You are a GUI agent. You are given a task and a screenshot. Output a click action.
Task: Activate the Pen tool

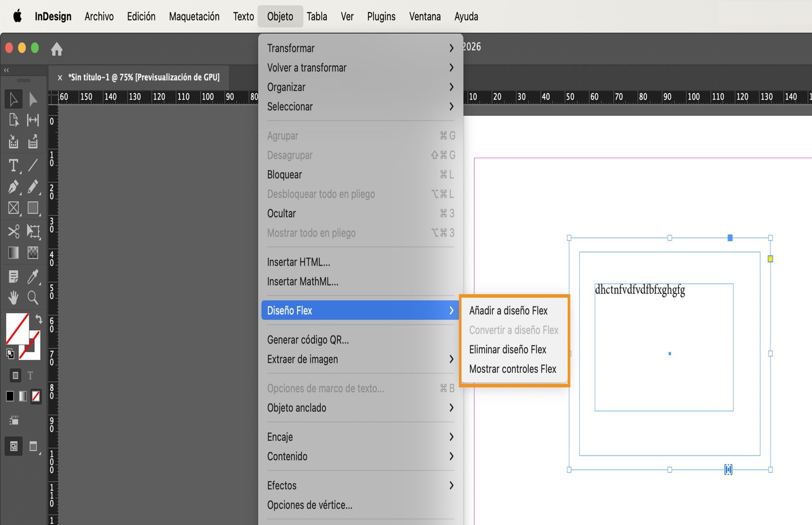point(13,187)
